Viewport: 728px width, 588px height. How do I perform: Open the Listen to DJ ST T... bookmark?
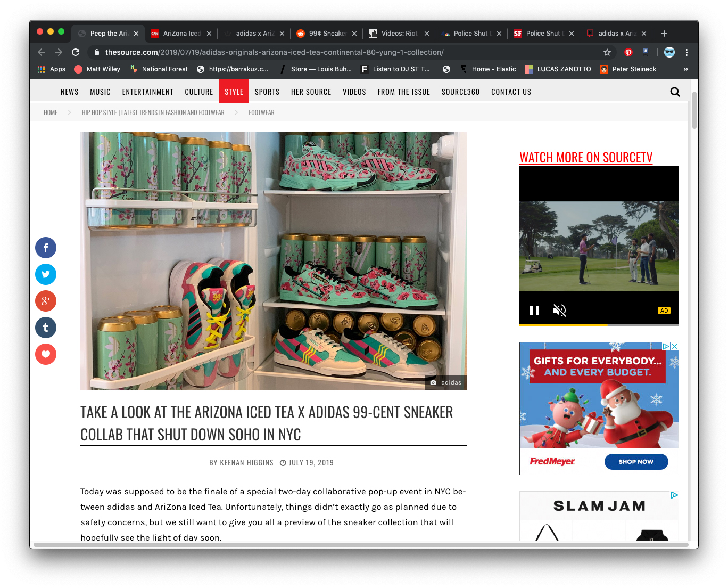pos(395,69)
